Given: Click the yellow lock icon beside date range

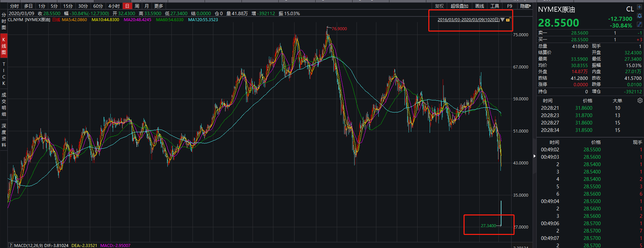Looking at the screenshot, I should click(x=508, y=20).
